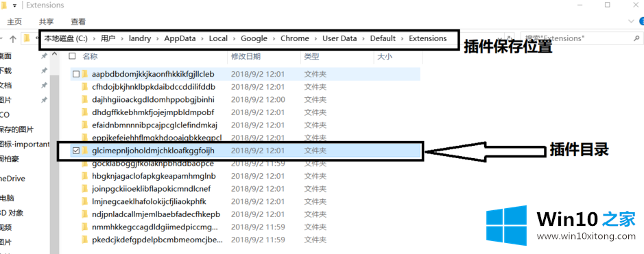
Task: Click Extensions breadcrumb segment
Action: (x=427, y=38)
